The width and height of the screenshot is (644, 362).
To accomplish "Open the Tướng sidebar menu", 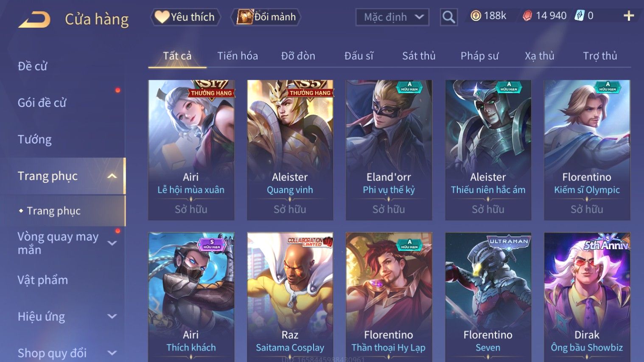I will click(34, 140).
